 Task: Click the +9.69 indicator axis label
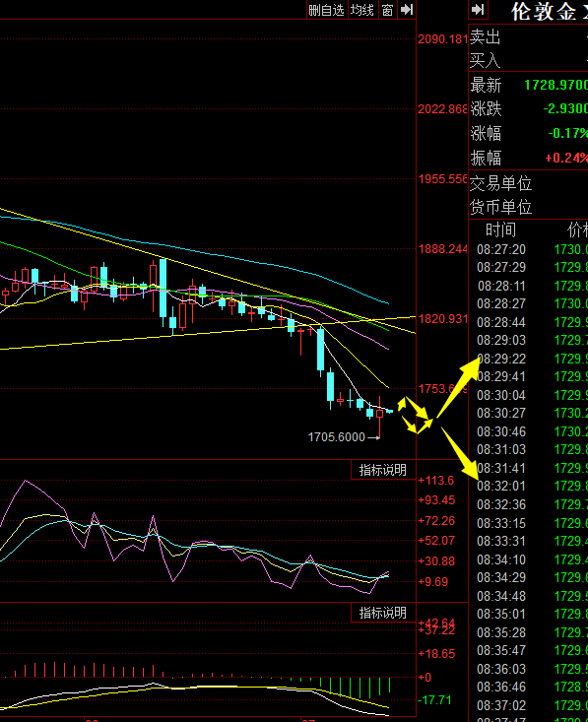click(432, 582)
